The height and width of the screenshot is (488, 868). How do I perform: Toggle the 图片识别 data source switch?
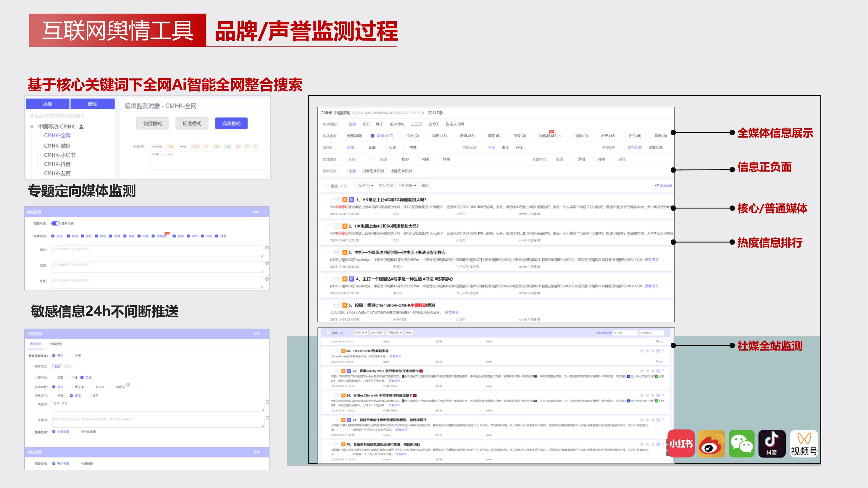coord(56,223)
